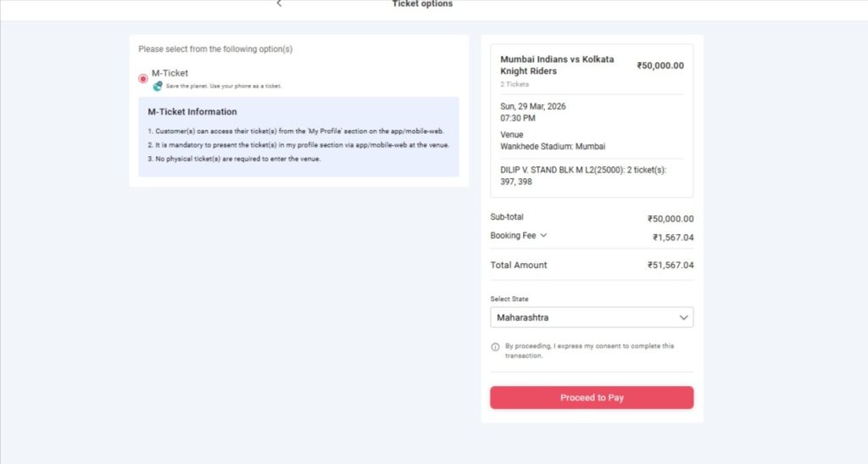Screen dimensions: 868x464
Task: Click the 'Total Amount' label
Action: (x=519, y=266)
